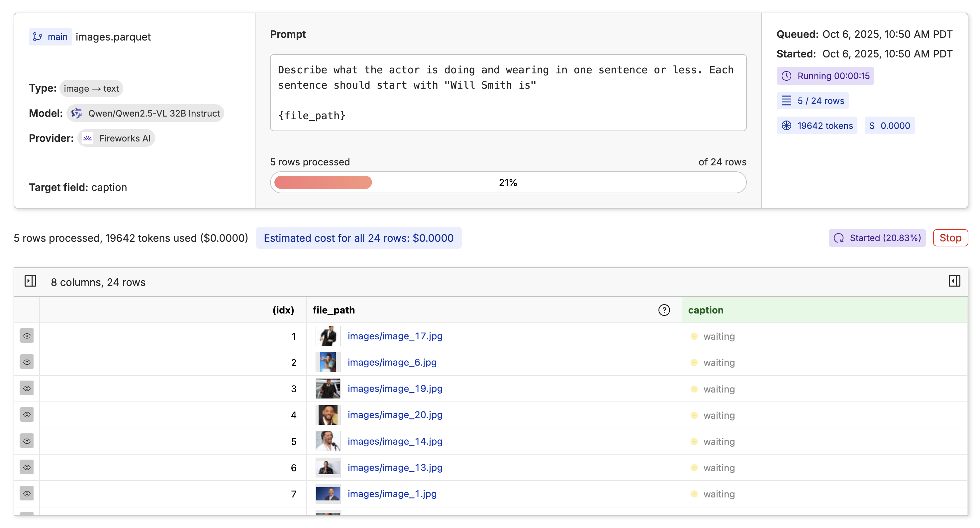
Task: Open images/image_20.jpg link
Action: [395, 415]
